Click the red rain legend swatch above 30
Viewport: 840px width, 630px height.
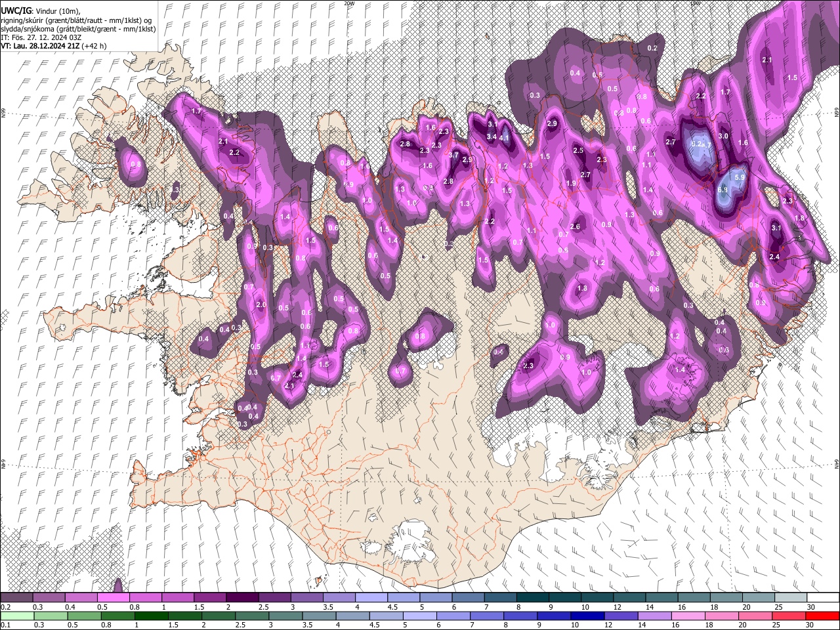tap(823, 616)
